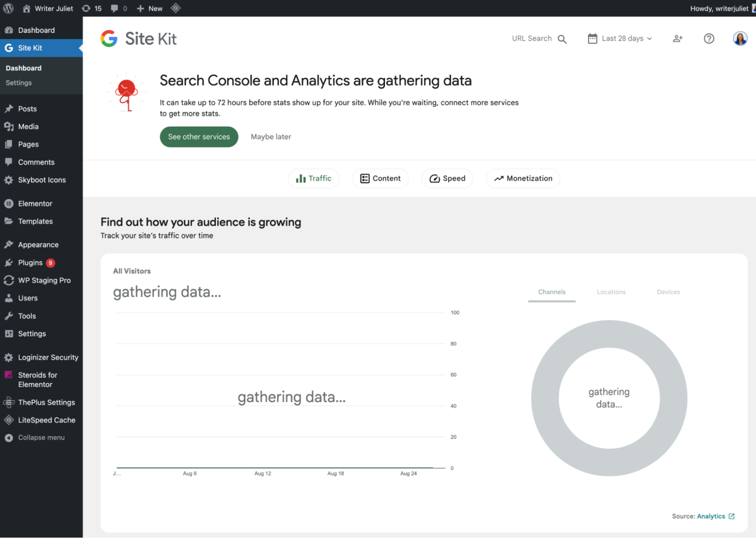Click the Steroids for Elementor icon
Viewport: 756px width, 538px height.
coord(9,375)
